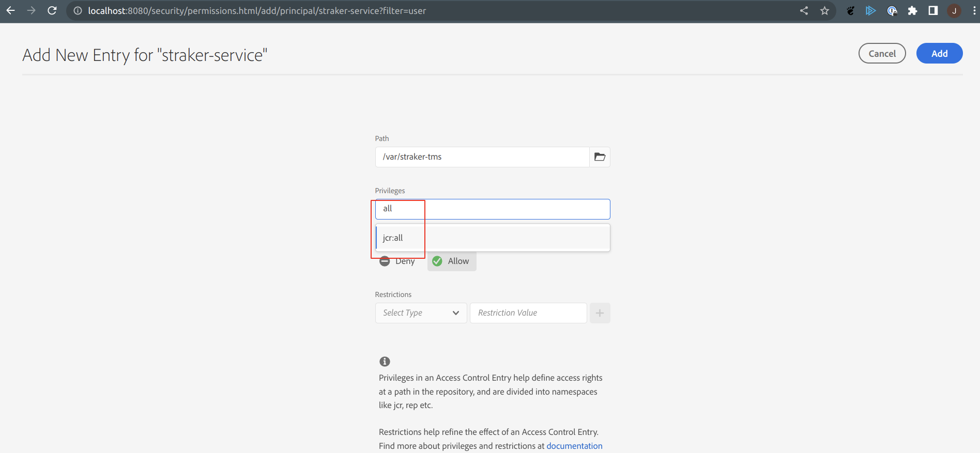The height and width of the screenshot is (453, 980).
Task: Click the add restriction plus icon
Action: (600, 313)
